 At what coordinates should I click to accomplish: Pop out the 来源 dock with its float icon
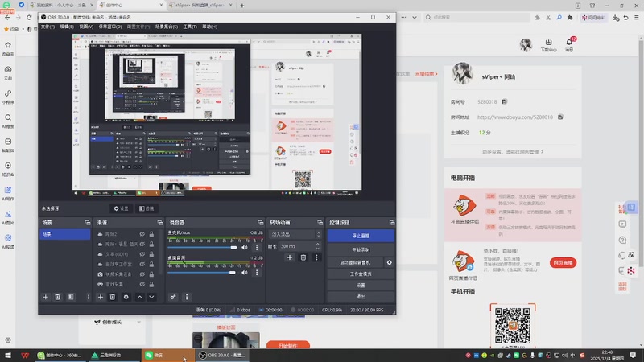tap(160, 223)
